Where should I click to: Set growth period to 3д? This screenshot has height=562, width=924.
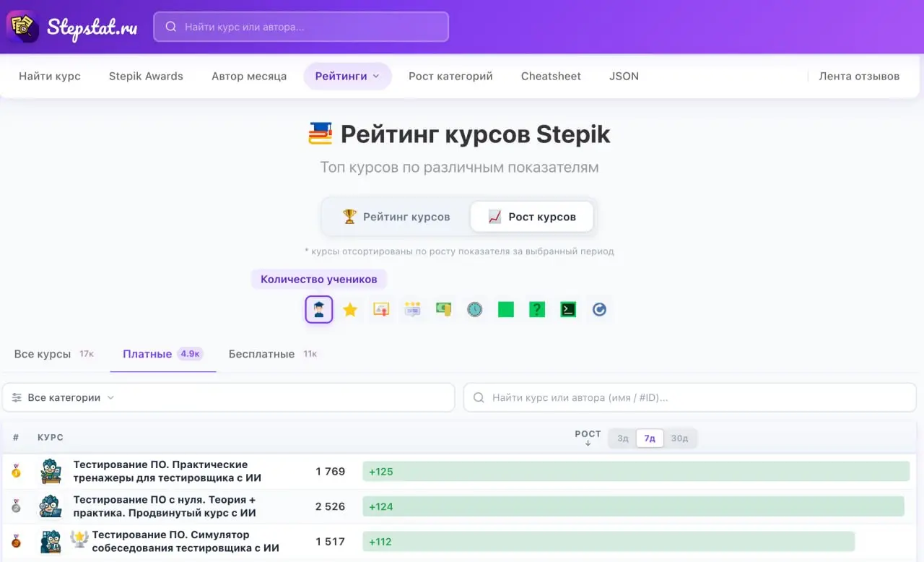[x=623, y=438]
